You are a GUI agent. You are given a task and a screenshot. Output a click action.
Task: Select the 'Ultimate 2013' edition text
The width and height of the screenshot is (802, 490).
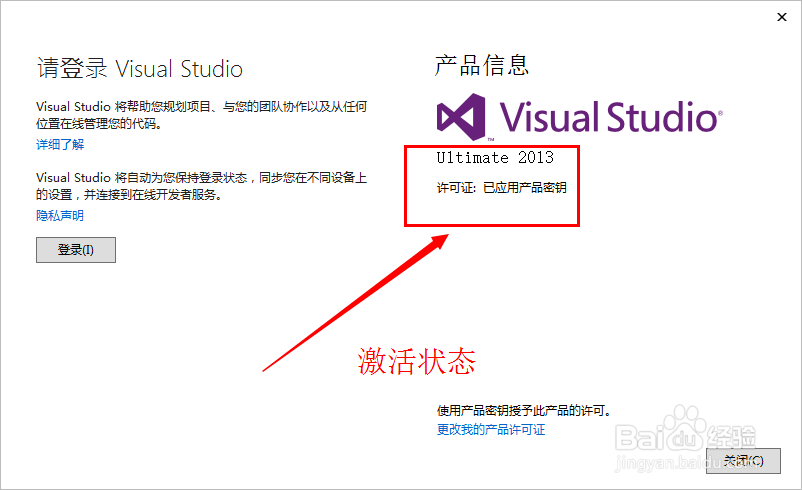pos(495,158)
